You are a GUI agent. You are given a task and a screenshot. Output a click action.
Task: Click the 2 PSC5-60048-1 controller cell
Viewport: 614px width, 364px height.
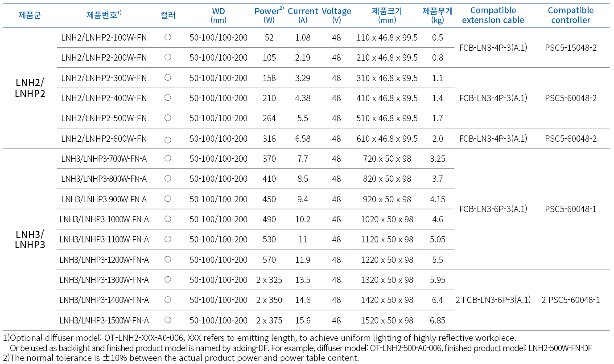[x=571, y=300]
